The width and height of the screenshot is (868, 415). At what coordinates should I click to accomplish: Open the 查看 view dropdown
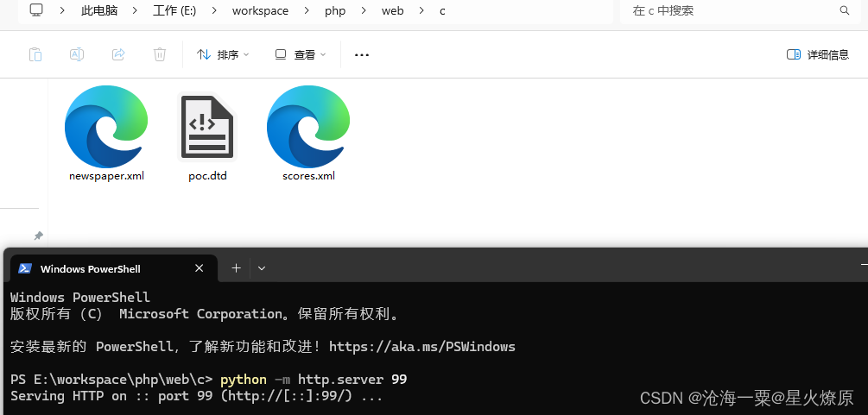pos(301,54)
